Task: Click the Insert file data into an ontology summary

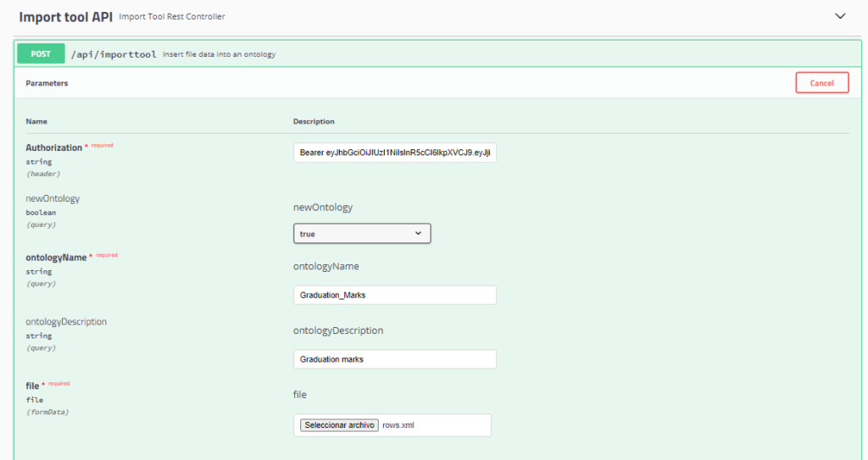Action: (220, 54)
